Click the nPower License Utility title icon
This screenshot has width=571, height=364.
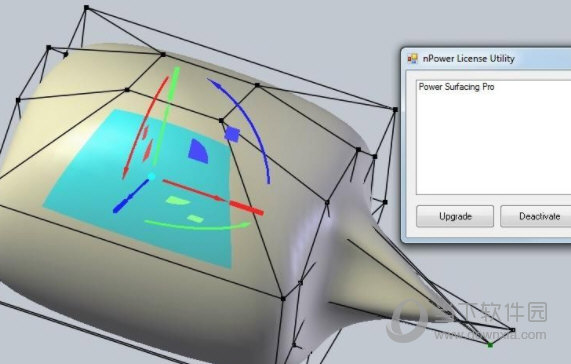[412, 59]
